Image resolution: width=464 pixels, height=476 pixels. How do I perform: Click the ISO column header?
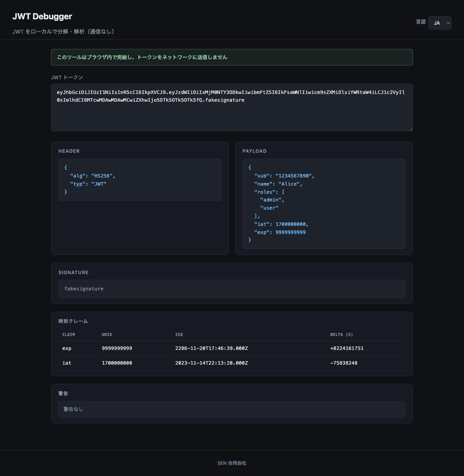pos(179,334)
